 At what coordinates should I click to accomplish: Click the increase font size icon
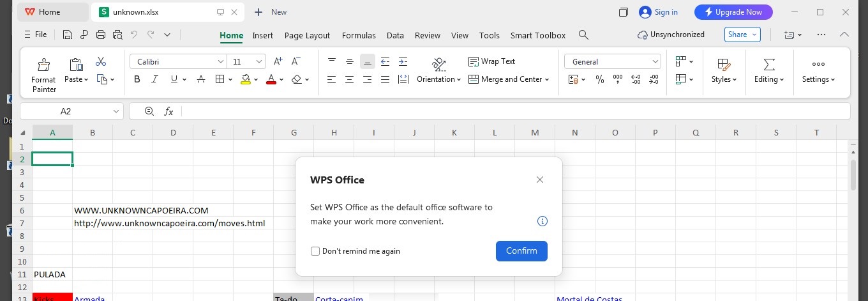(278, 62)
